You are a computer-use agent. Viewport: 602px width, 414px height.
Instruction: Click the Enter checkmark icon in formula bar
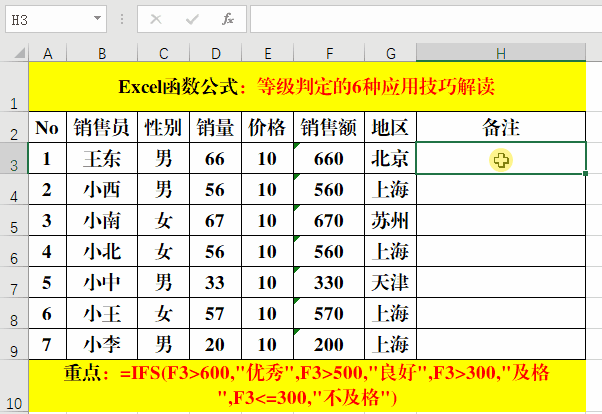(x=192, y=18)
